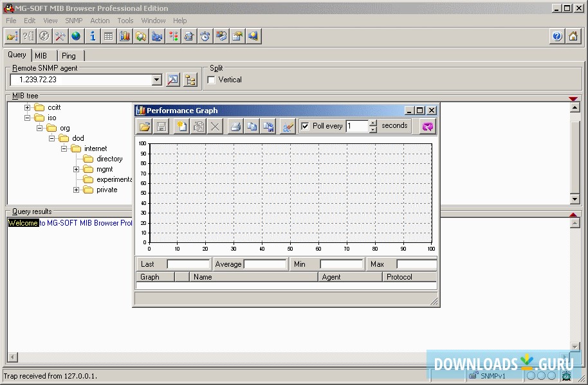Click MIB tree scrollbar up arrow

tap(574, 108)
